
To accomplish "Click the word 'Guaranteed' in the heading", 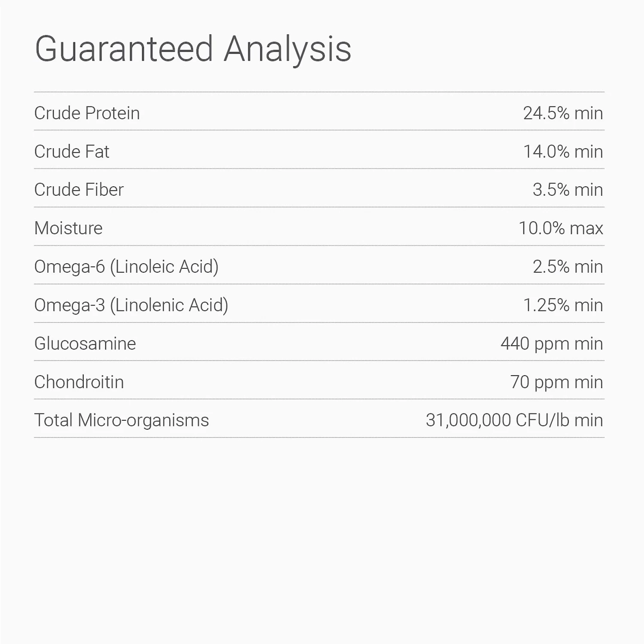I will tap(124, 49).
